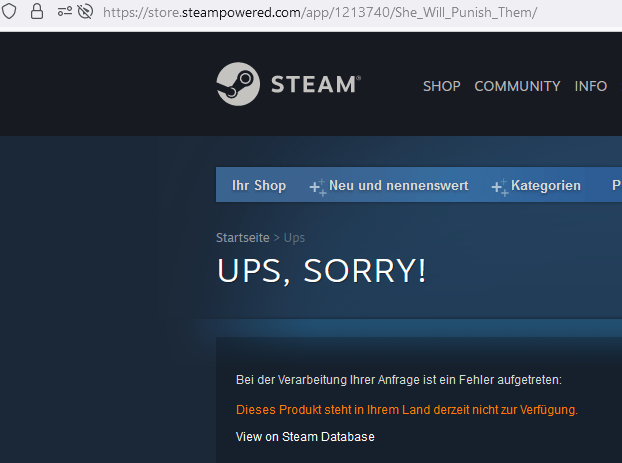Expand the Kategorien dropdown
This screenshot has height=463, width=622.
point(545,185)
